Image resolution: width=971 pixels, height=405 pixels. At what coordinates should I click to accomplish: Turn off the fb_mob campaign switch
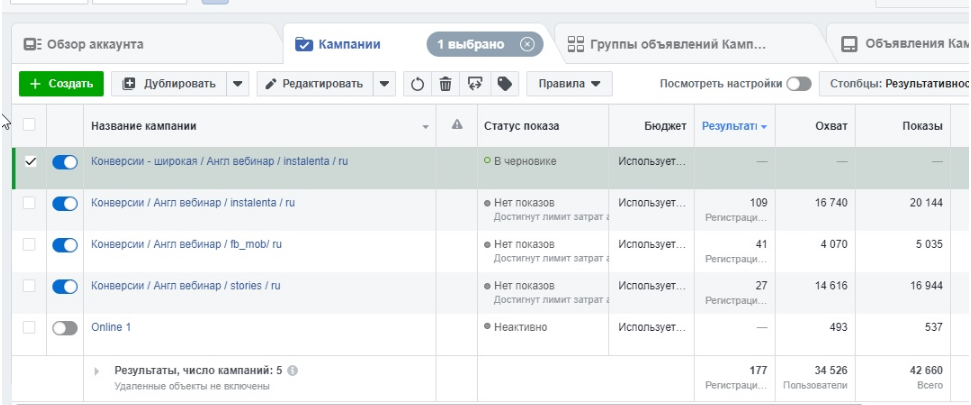point(65,245)
